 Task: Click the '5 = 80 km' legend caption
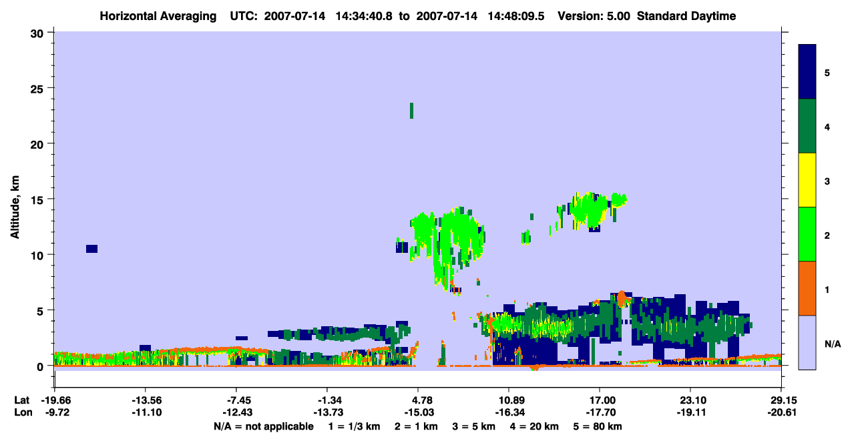(x=599, y=426)
